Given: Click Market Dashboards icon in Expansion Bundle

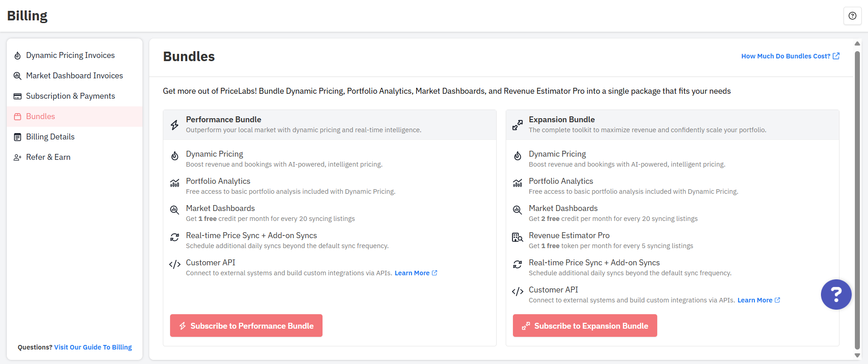Looking at the screenshot, I should (x=517, y=210).
